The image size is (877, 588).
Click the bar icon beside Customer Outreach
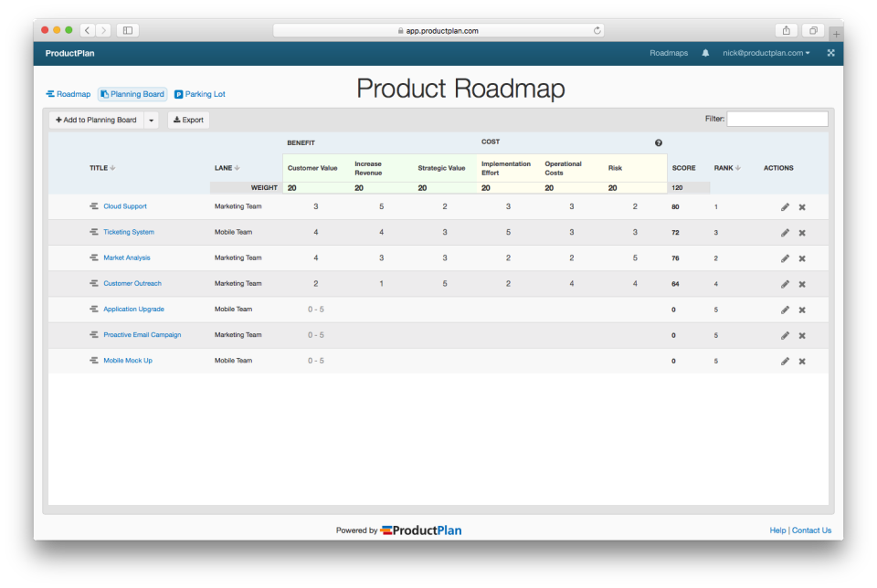94,283
